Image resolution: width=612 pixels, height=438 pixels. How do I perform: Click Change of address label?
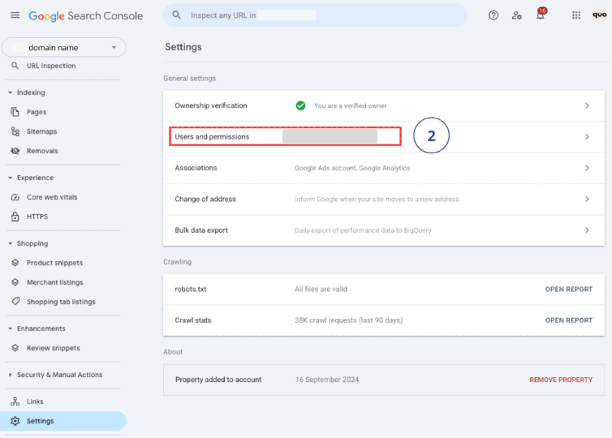pyautogui.click(x=205, y=199)
